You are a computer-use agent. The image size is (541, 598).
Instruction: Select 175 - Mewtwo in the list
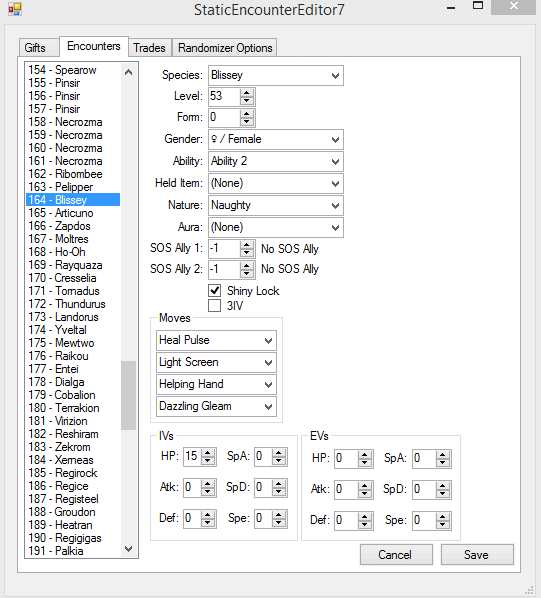coord(73,343)
